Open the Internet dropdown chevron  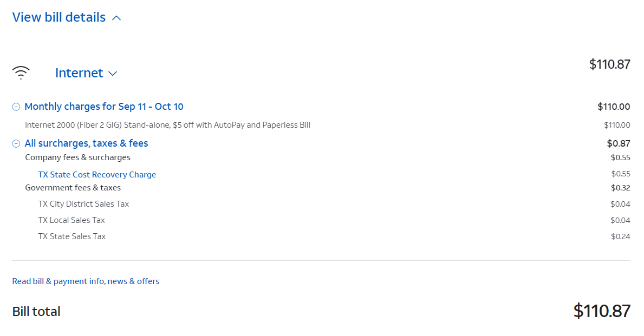(113, 74)
